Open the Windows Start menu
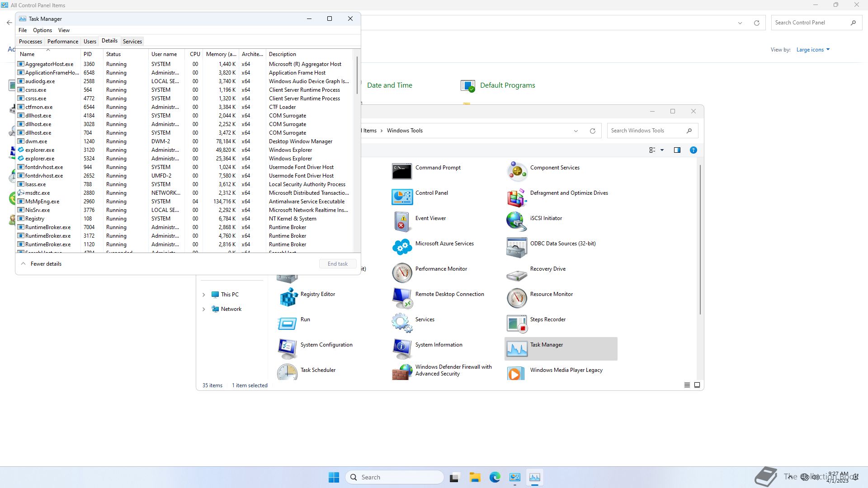868x488 pixels. (334, 477)
